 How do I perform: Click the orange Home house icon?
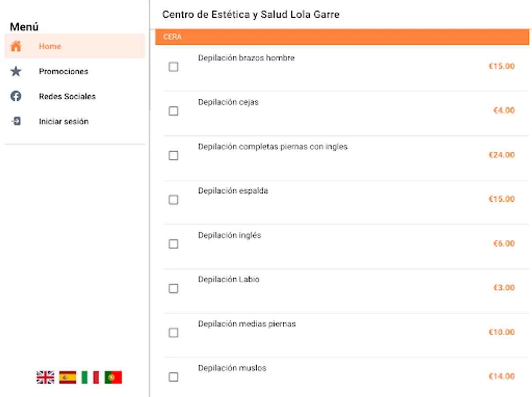(x=16, y=46)
